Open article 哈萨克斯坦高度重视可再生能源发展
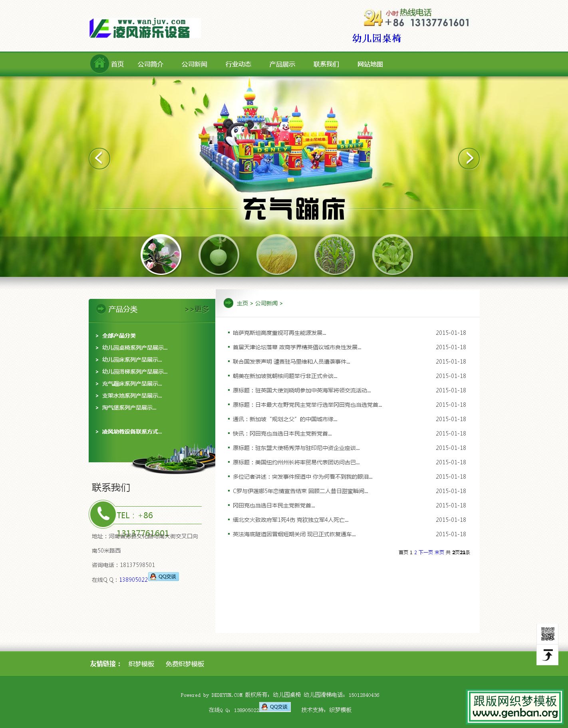Screen dimensions: 568x728 [280, 333]
